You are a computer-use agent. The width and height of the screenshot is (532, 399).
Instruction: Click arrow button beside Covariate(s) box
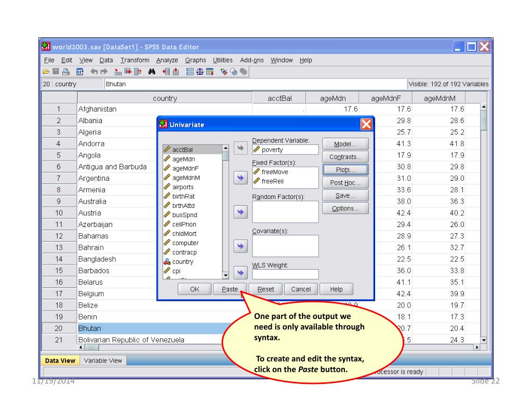241,246
